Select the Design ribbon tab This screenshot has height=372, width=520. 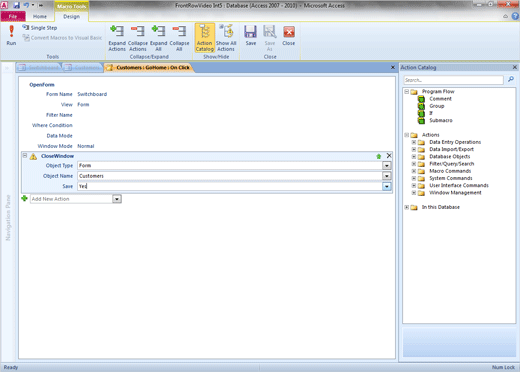point(71,16)
